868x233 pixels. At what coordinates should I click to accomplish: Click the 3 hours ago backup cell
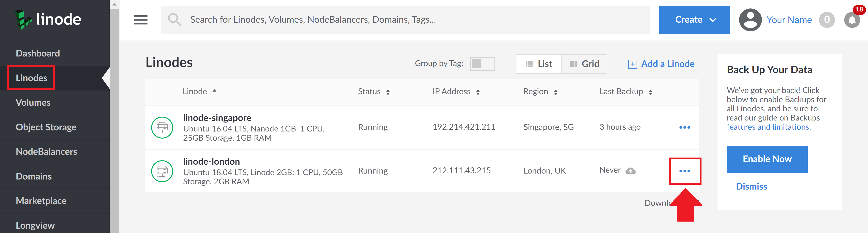tap(620, 127)
